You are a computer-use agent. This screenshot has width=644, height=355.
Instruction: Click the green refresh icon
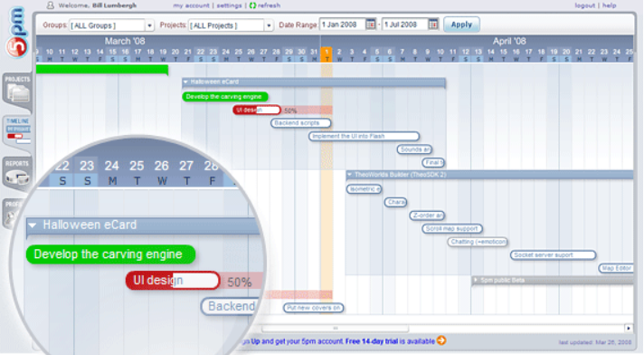[x=252, y=5]
